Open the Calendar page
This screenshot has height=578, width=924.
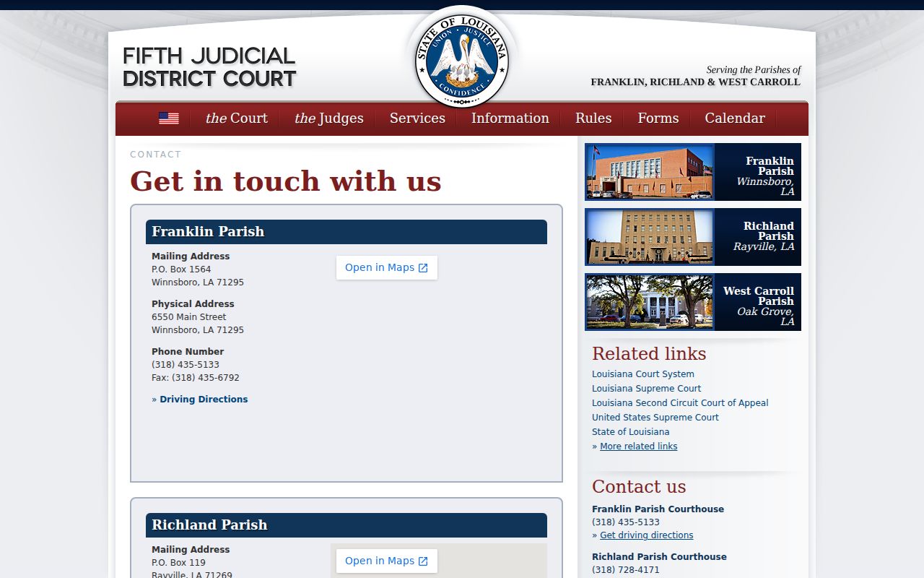(x=735, y=118)
